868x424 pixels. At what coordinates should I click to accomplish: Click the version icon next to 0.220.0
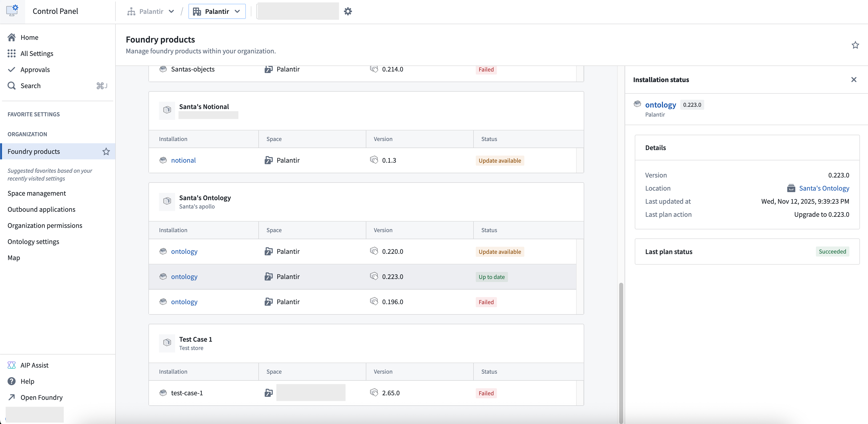point(374,251)
